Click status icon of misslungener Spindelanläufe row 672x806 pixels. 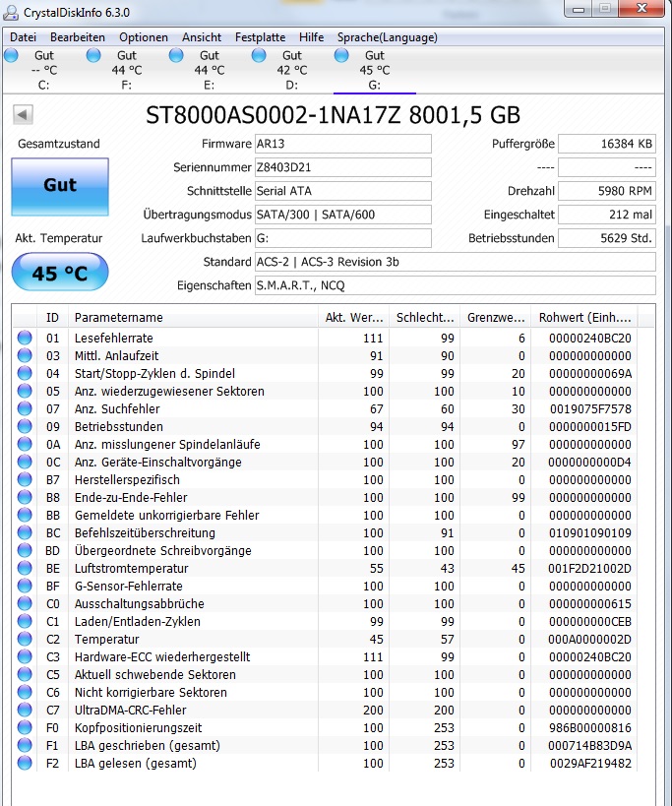pos(25,444)
